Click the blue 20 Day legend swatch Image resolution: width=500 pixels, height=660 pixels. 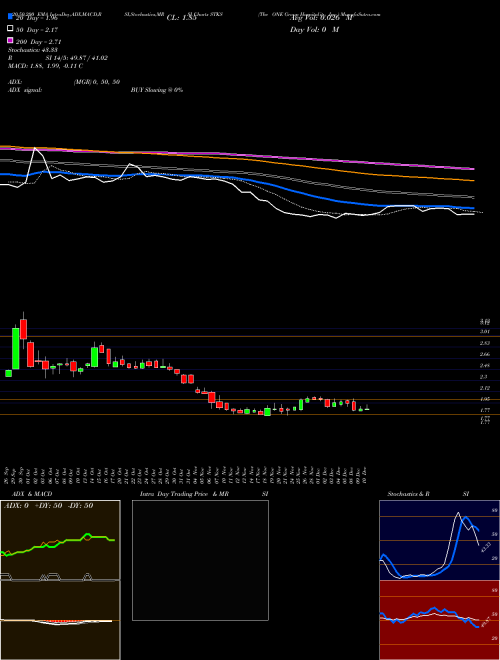(x=11, y=17)
